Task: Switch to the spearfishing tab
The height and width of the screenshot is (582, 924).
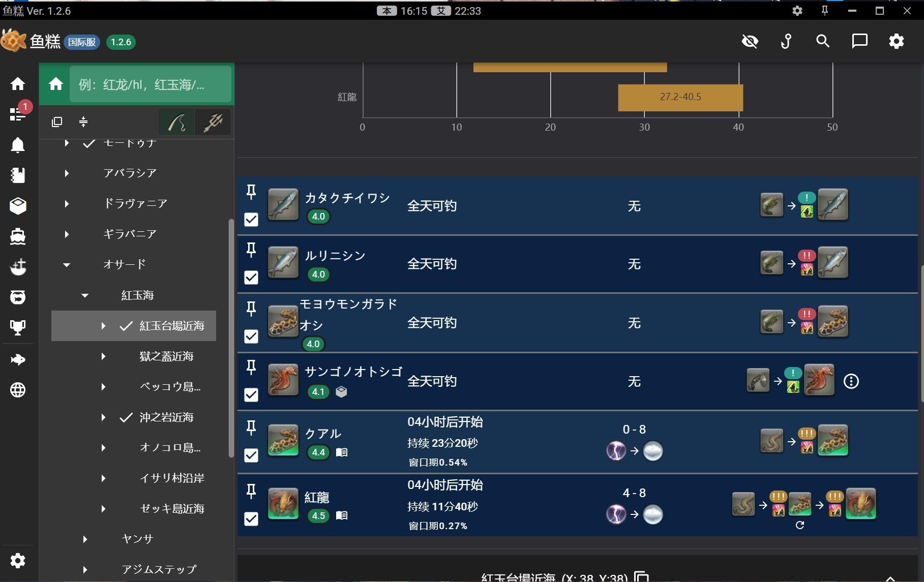Action: click(x=213, y=122)
